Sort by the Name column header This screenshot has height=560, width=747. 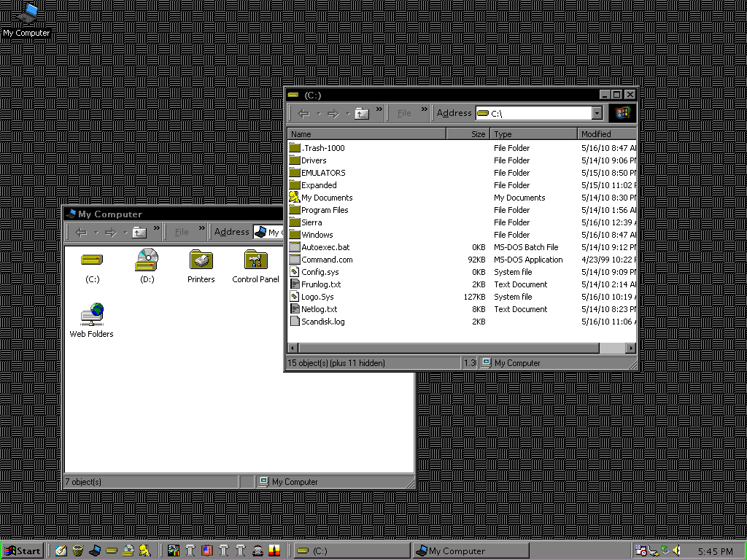(x=366, y=134)
